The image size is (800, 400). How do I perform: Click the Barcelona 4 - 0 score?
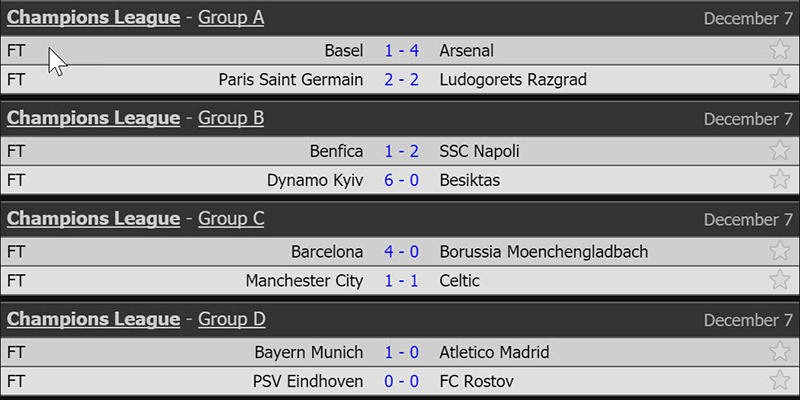pyautogui.click(x=401, y=252)
